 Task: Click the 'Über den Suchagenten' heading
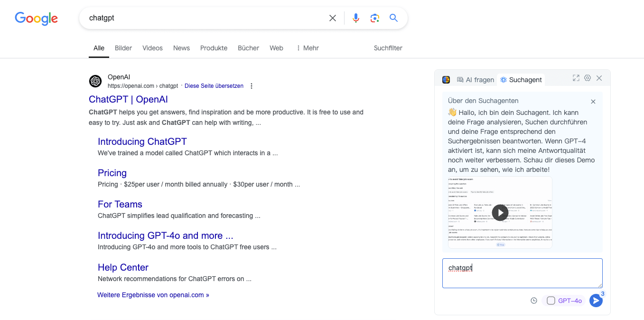click(x=483, y=101)
